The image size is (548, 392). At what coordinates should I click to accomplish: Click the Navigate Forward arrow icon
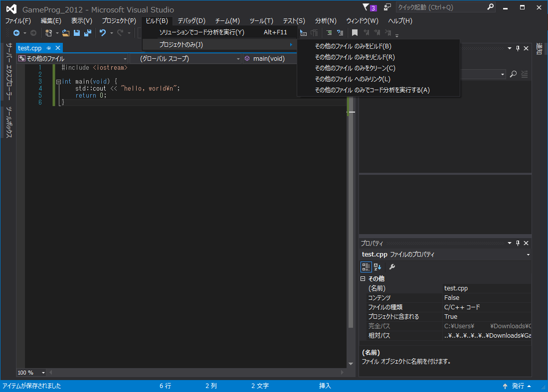point(33,33)
